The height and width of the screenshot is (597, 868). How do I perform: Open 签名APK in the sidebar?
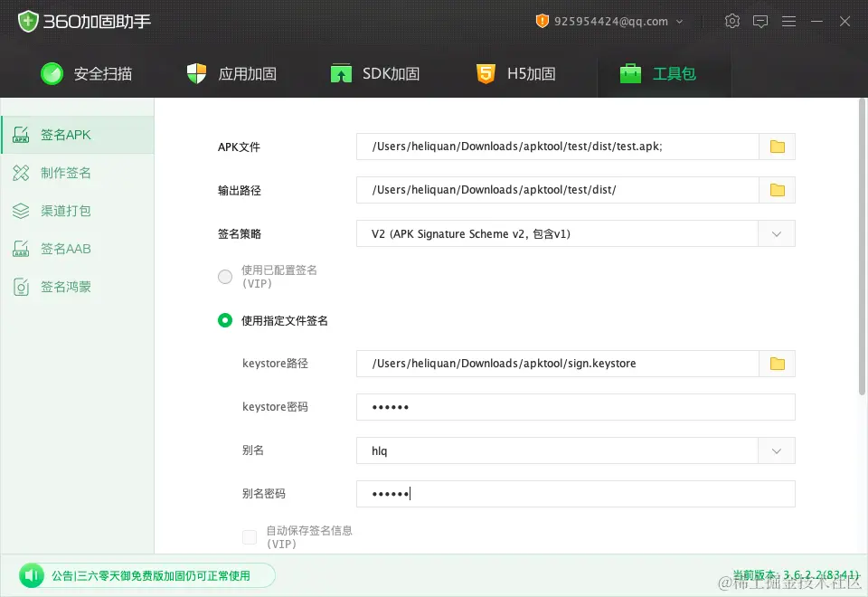coord(78,135)
